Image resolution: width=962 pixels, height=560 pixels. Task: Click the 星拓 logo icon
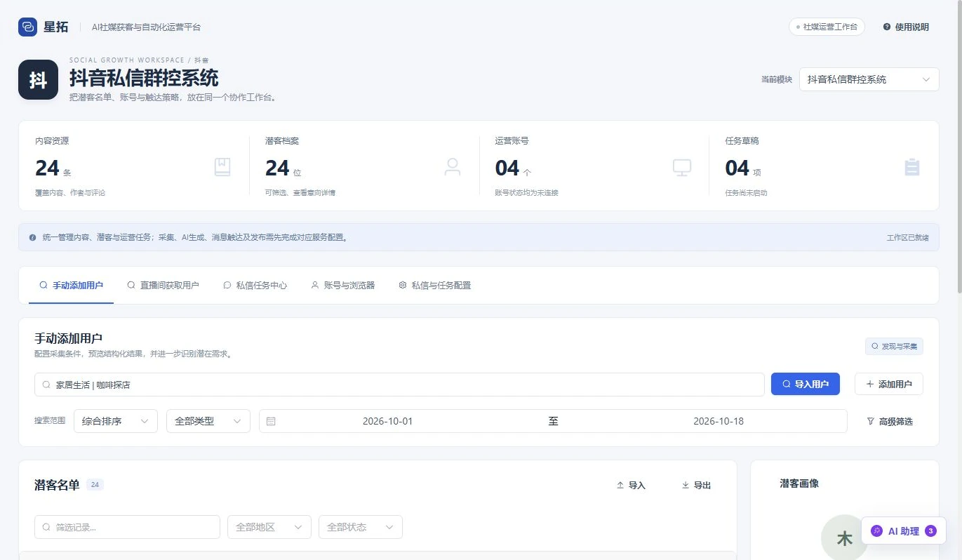tap(27, 27)
